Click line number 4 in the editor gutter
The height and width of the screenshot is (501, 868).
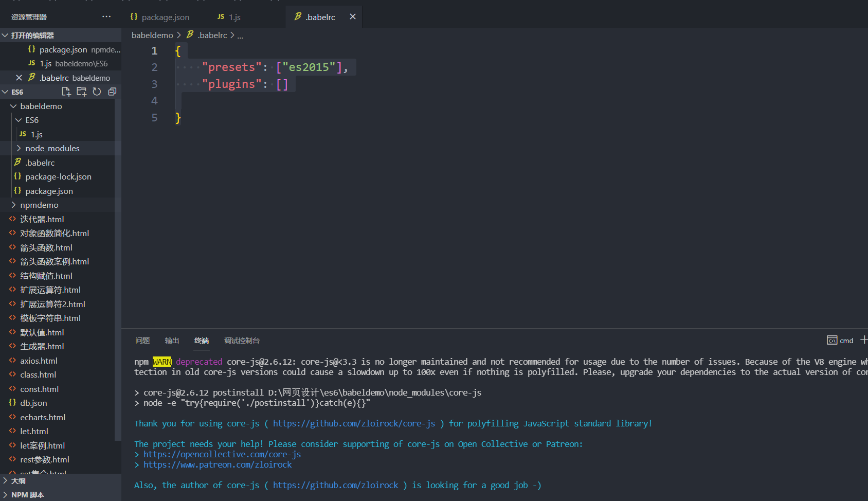pos(154,101)
